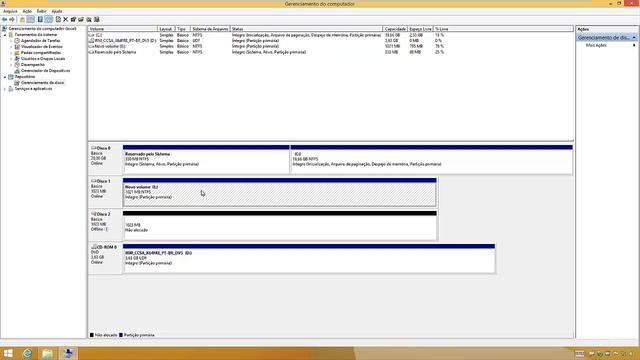This screenshot has height=360, width=640.
Task: Select Visualizador de Eventos in the tree
Action: point(42,47)
